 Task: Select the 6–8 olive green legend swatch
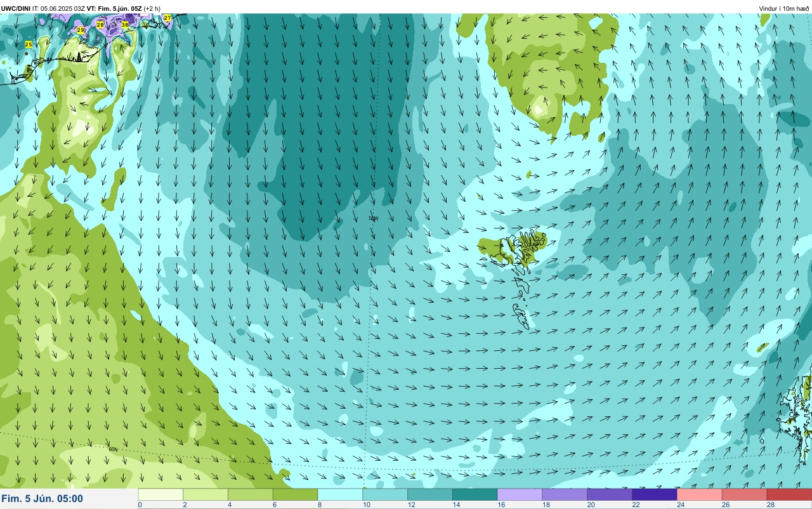296,494
